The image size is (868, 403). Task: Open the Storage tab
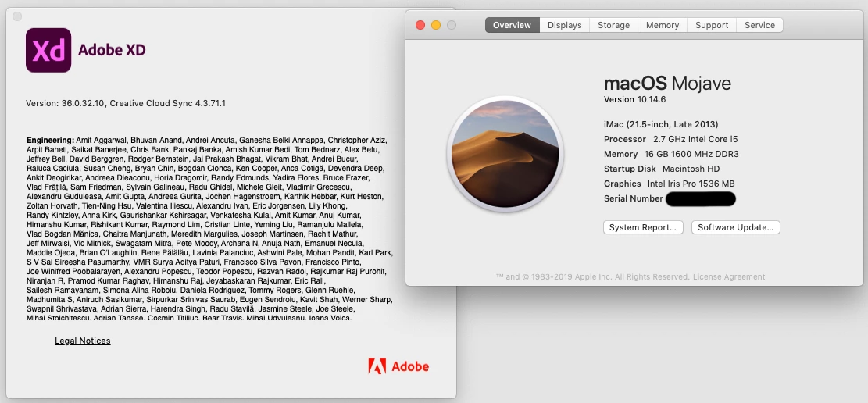coord(613,25)
